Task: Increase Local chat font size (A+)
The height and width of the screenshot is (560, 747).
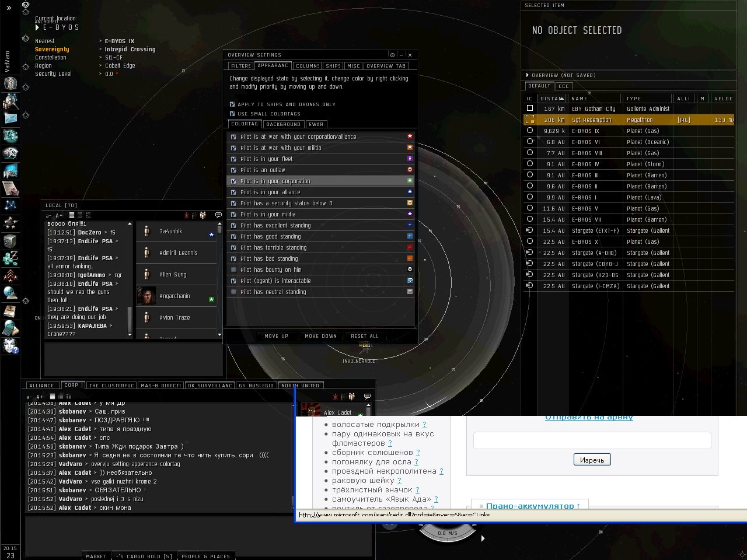Action: (x=59, y=215)
